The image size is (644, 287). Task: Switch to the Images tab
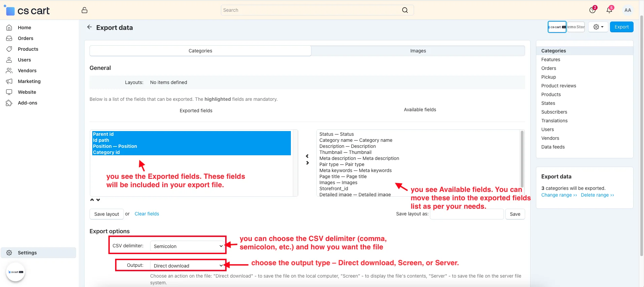[x=418, y=51]
